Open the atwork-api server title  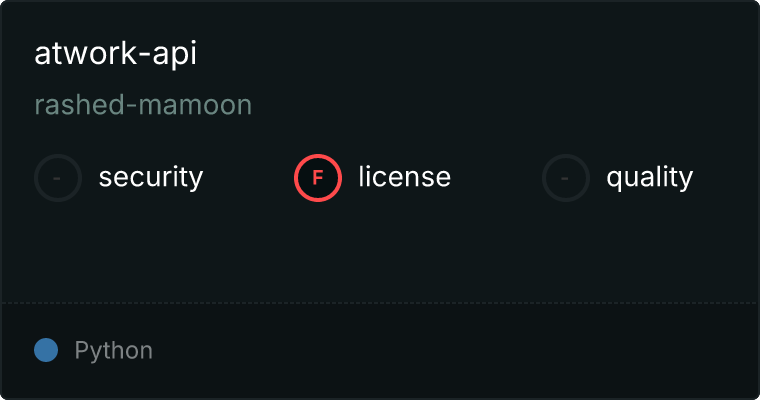tap(115, 54)
